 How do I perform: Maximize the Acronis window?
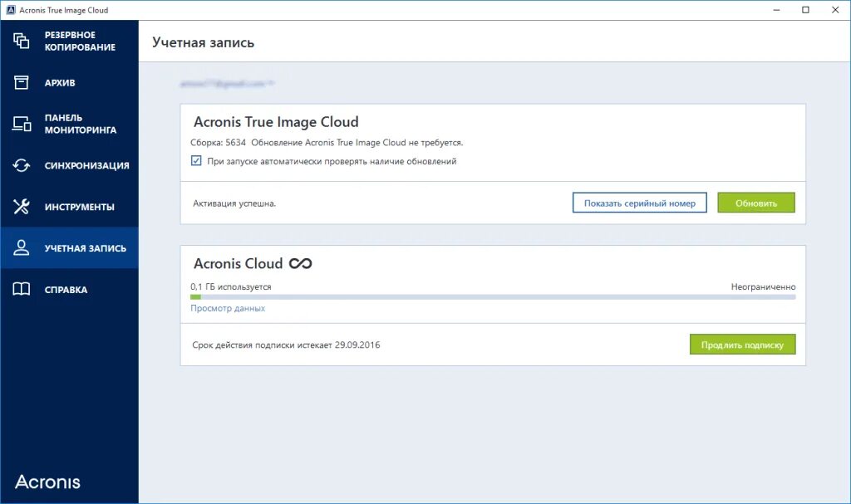[805, 10]
